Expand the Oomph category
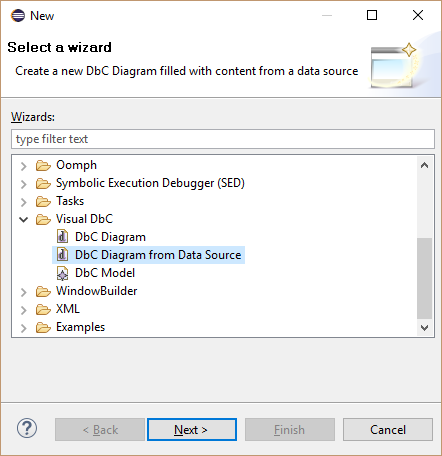442x456 pixels. (24, 166)
